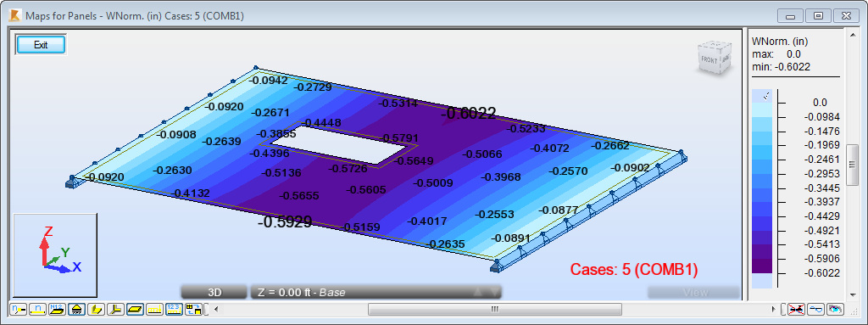This screenshot has height=325, width=868.
Task: Toggle load symbols display icon
Action: coord(153,309)
